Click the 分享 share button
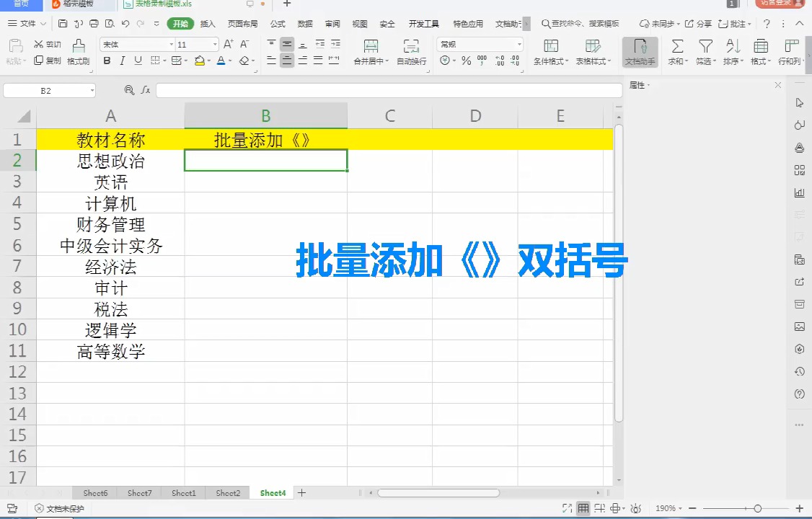The width and height of the screenshot is (812, 519). click(x=698, y=24)
